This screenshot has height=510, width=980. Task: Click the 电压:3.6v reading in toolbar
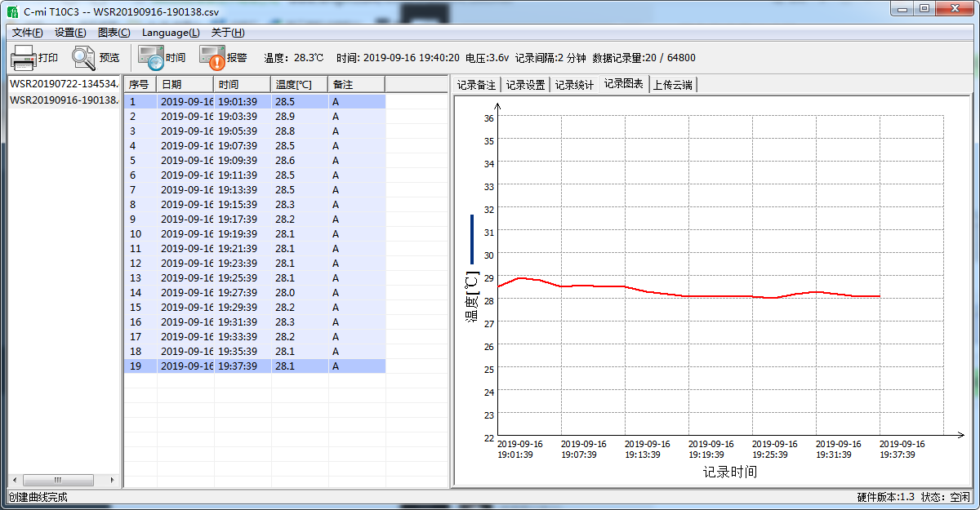pos(488,58)
